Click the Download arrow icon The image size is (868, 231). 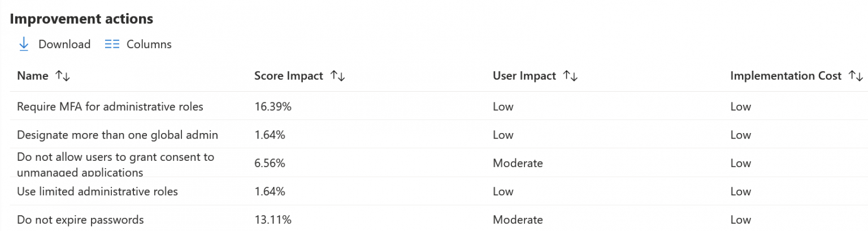tap(24, 44)
